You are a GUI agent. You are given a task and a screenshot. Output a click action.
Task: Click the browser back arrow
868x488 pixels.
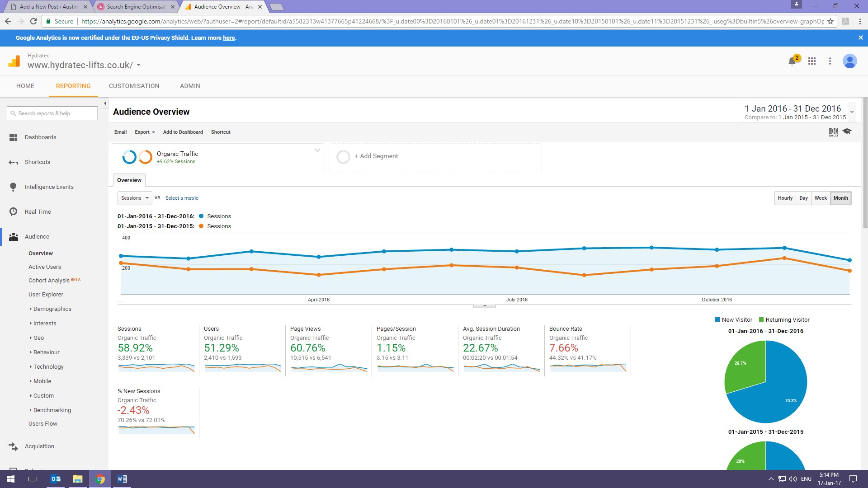(8, 21)
